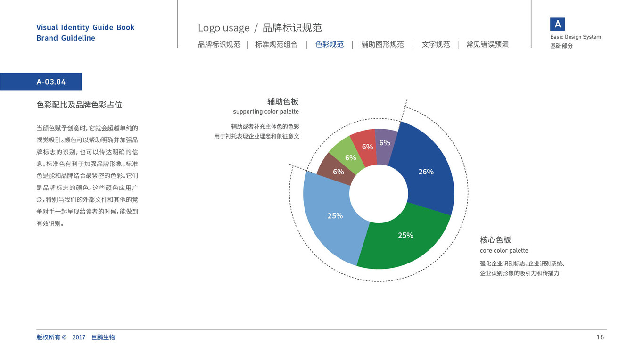Click the blue A badge icon
644x362 pixels.
tap(557, 24)
